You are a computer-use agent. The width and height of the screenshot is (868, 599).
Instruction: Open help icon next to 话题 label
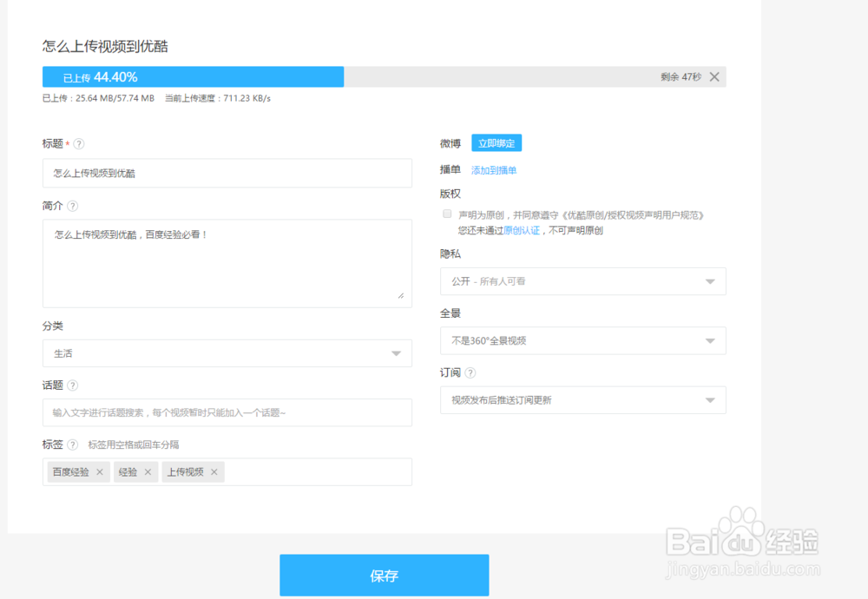pyautogui.click(x=73, y=385)
